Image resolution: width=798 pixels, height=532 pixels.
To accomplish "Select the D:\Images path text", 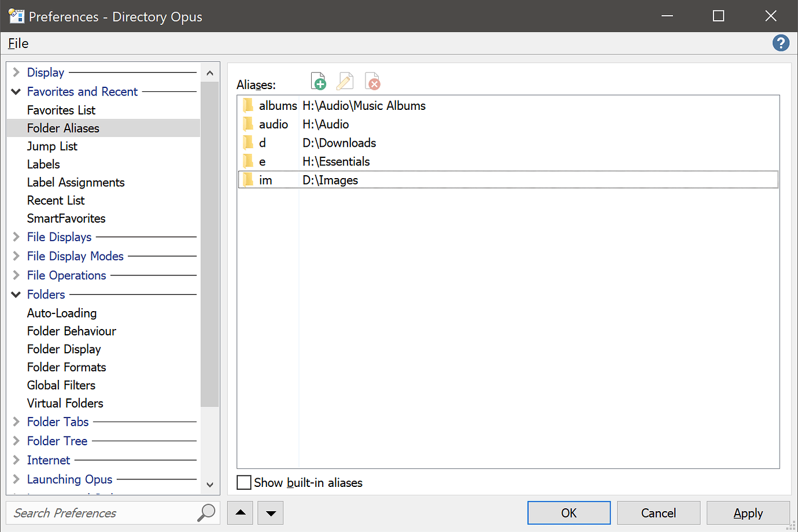I will click(330, 180).
